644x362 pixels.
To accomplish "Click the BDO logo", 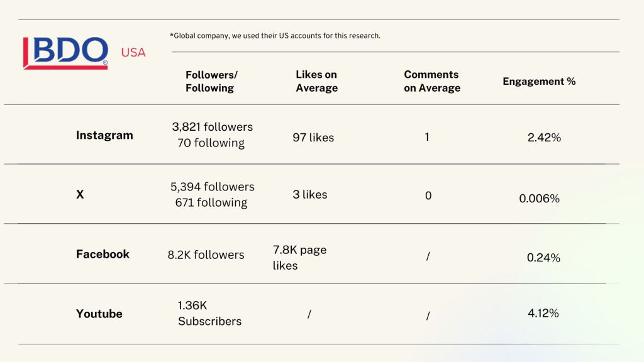I will pyautogui.click(x=65, y=53).
